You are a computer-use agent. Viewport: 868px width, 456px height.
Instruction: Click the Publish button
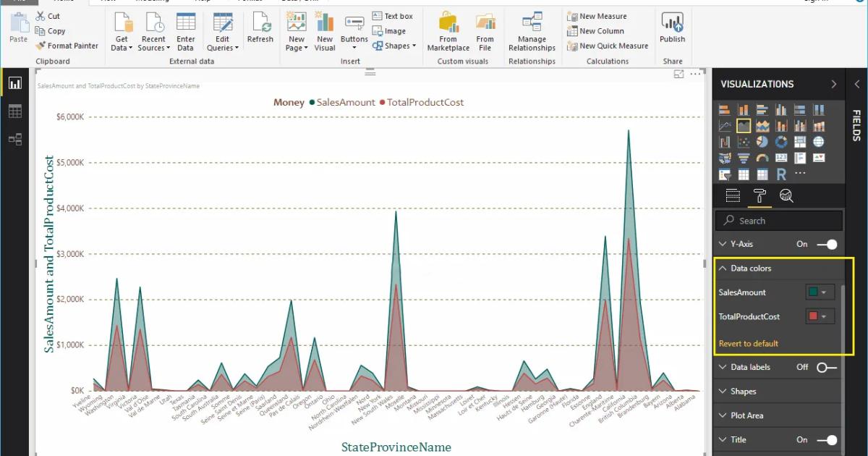point(672,29)
